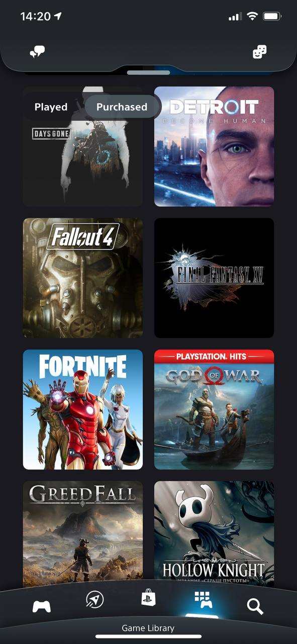Open the PlayStation Store bag icon
The image size is (297, 644).
click(x=148, y=597)
